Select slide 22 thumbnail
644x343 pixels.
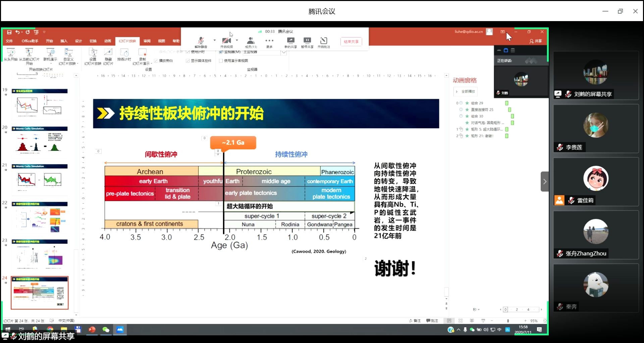pyautogui.click(x=40, y=217)
